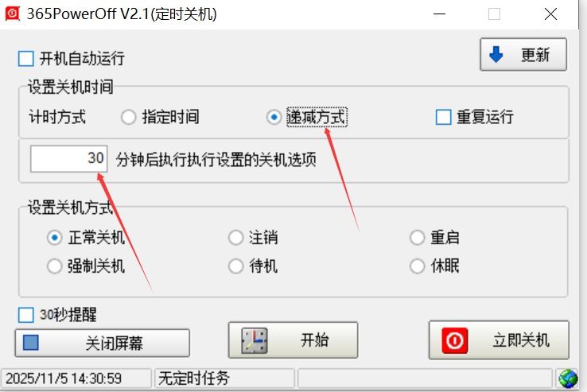587x392 pixels.
Task: Enable 开机自动运行 checkbox
Action: point(25,59)
